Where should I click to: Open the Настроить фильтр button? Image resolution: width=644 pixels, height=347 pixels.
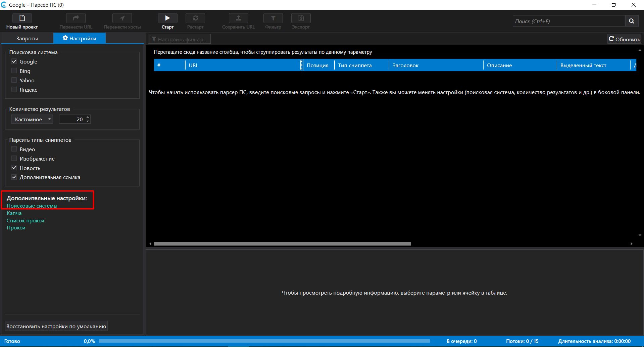179,39
